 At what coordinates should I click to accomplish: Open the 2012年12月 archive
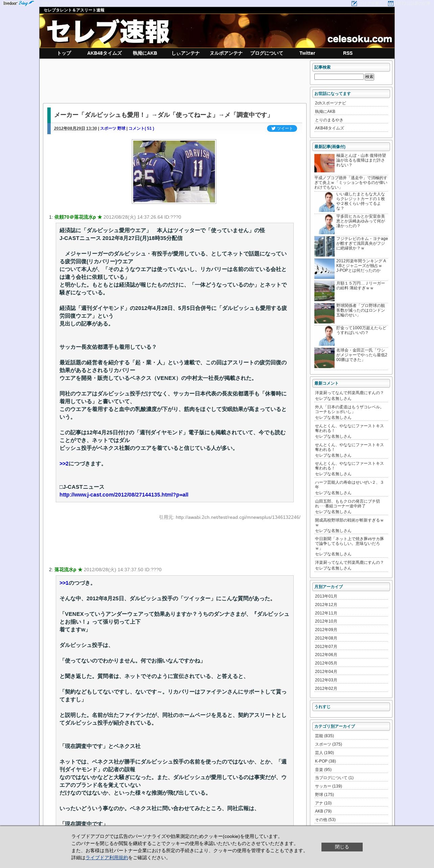click(326, 605)
